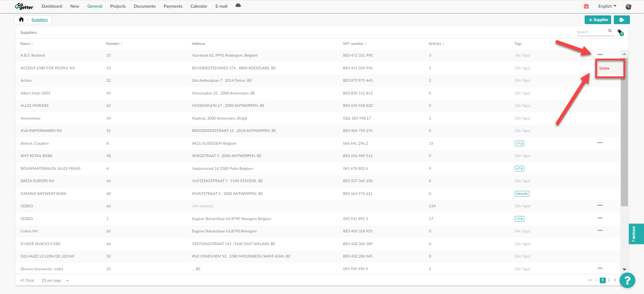Open the Documents menu
The image size is (644, 294).
[x=145, y=6]
